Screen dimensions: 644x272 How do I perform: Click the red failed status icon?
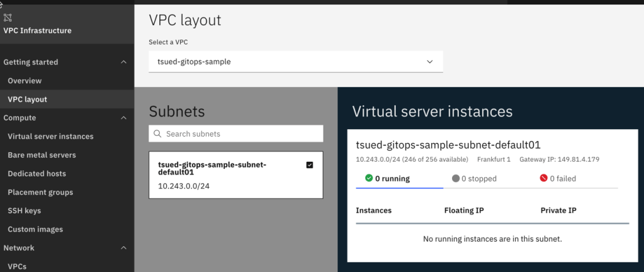(543, 178)
